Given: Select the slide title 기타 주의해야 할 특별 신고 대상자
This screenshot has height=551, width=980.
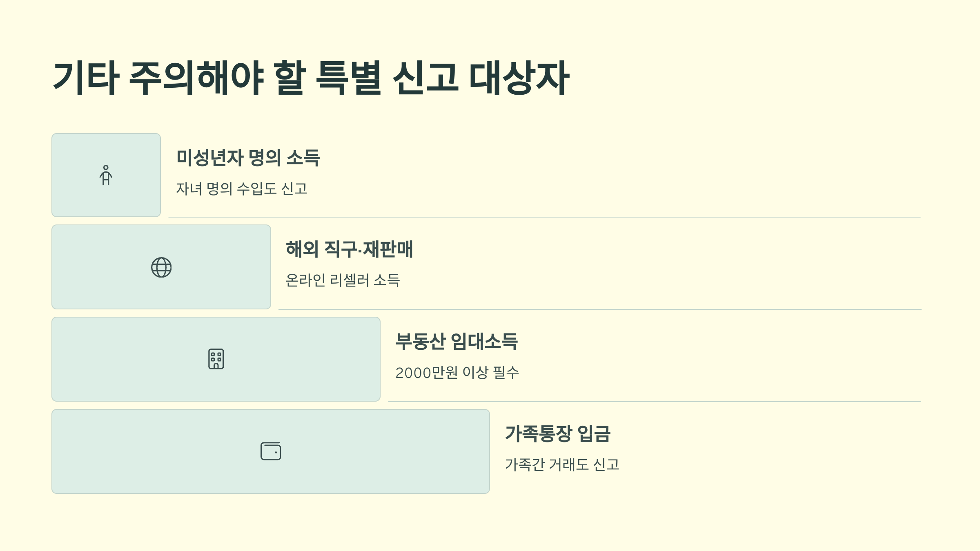Looking at the screenshot, I should (311, 78).
